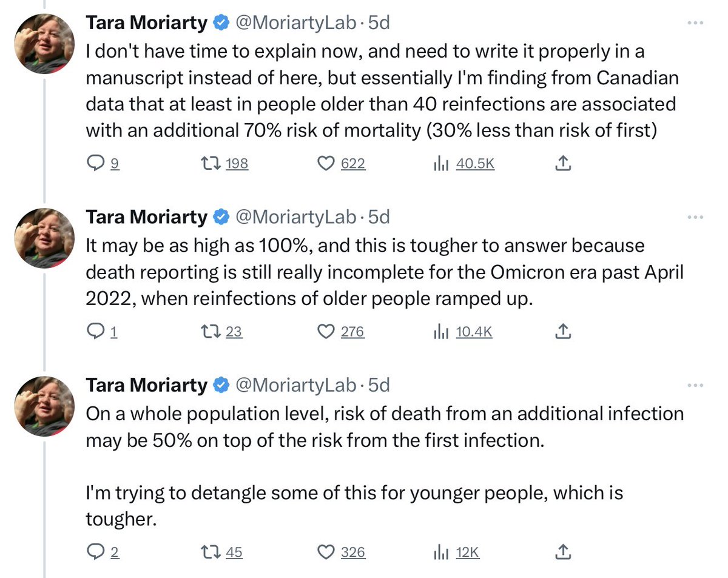
Task: Open more options menu on second tweet
Action: pyautogui.click(x=695, y=217)
